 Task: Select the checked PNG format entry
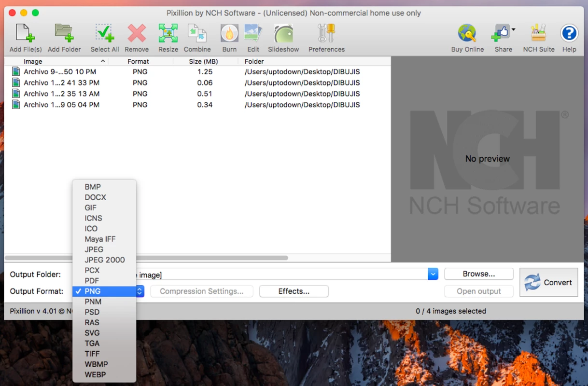[x=104, y=291]
